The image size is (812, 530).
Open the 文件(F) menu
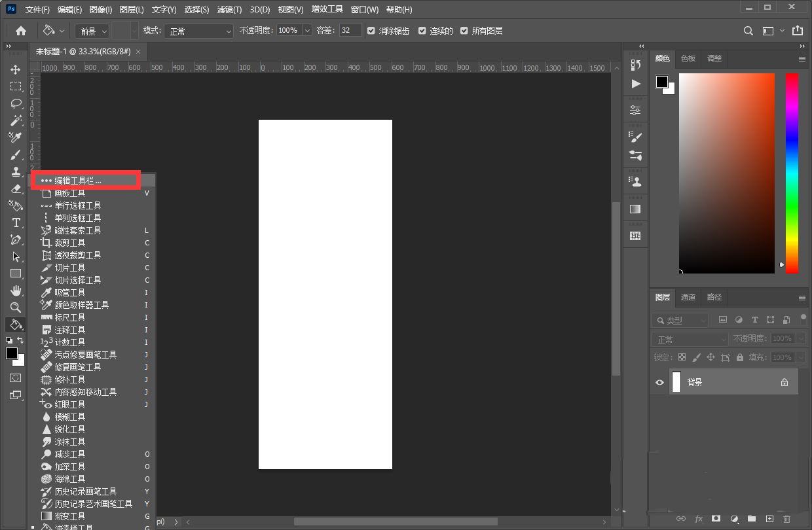point(38,10)
